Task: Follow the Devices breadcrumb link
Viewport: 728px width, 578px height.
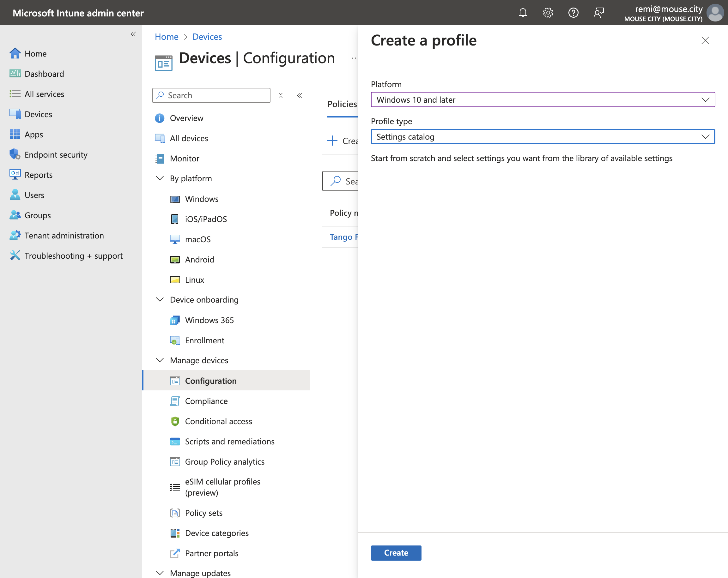Action: (x=207, y=36)
